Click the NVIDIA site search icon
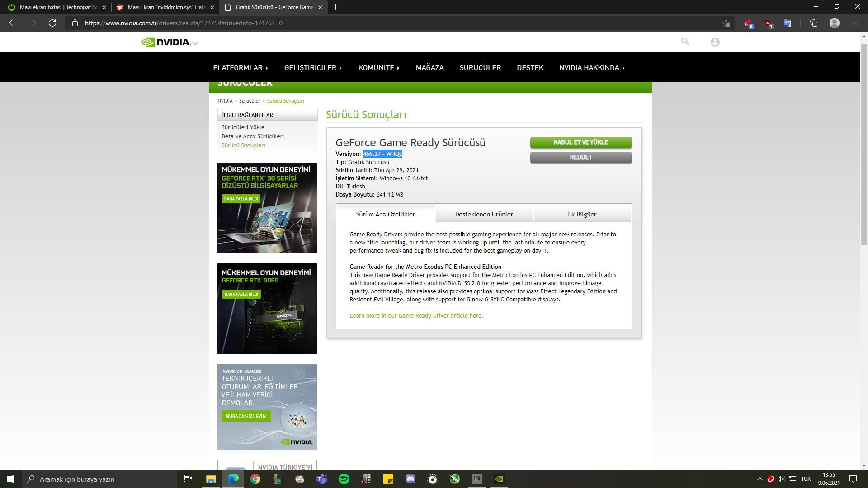868x488 pixels. pos(685,42)
